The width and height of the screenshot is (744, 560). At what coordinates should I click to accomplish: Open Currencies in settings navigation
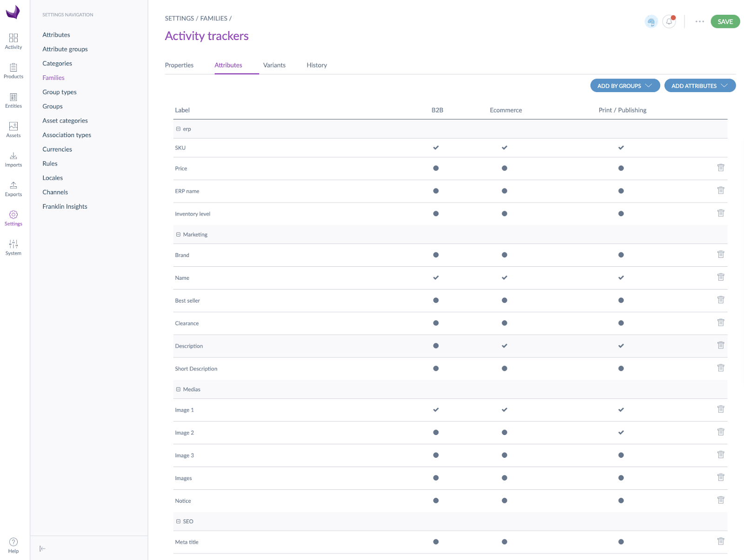(x=57, y=149)
